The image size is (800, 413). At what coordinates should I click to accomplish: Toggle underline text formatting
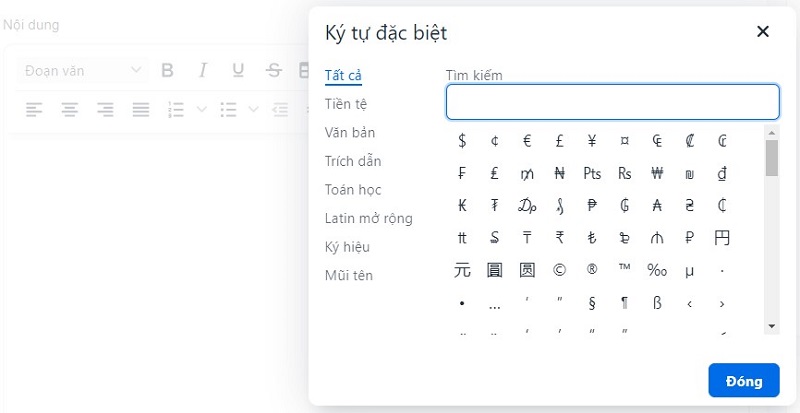pos(238,70)
